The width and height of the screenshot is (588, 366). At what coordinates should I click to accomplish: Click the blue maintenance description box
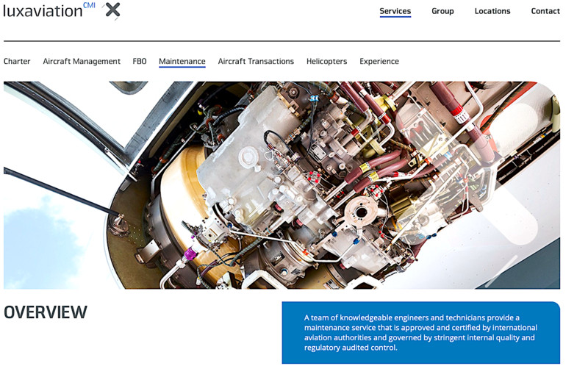tap(420, 333)
